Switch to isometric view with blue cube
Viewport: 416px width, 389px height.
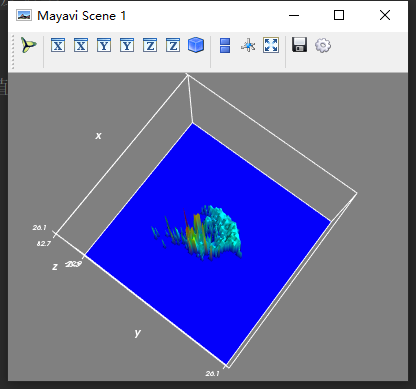pyautogui.click(x=196, y=45)
